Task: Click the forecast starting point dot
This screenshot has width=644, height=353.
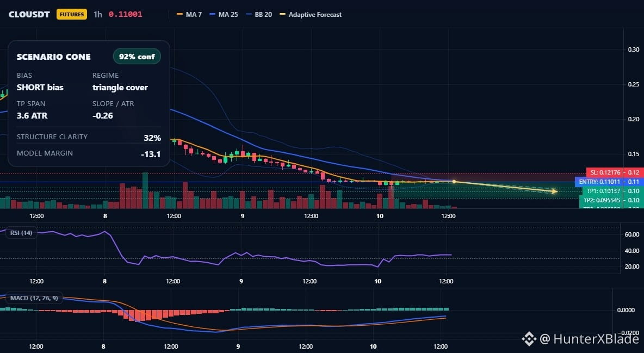Action: tap(454, 182)
